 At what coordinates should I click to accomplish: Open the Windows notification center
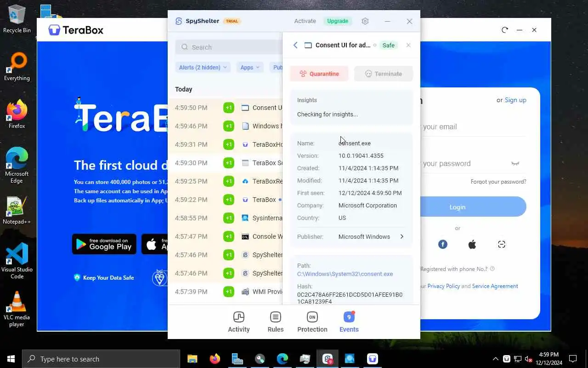point(573,359)
